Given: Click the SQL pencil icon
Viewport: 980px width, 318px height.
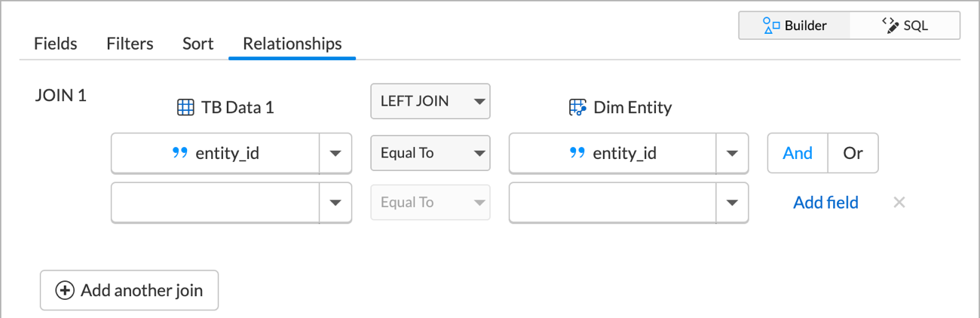Looking at the screenshot, I should click(x=890, y=26).
